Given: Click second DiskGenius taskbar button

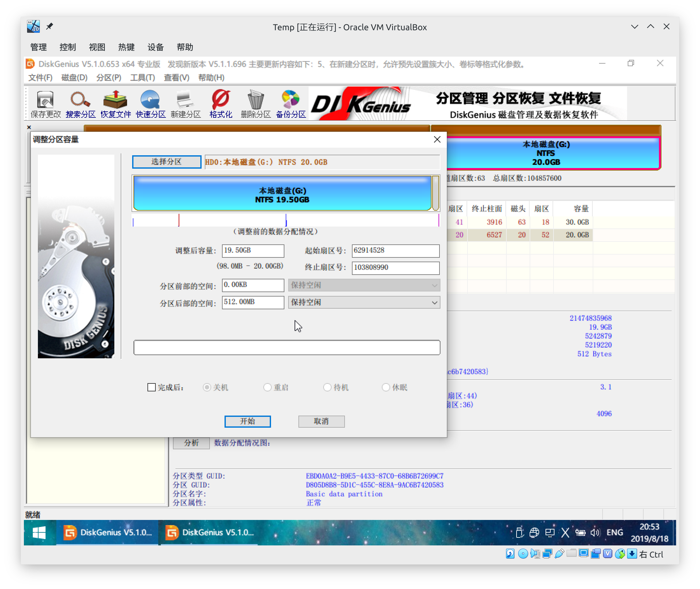Looking at the screenshot, I should tap(210, 532).
